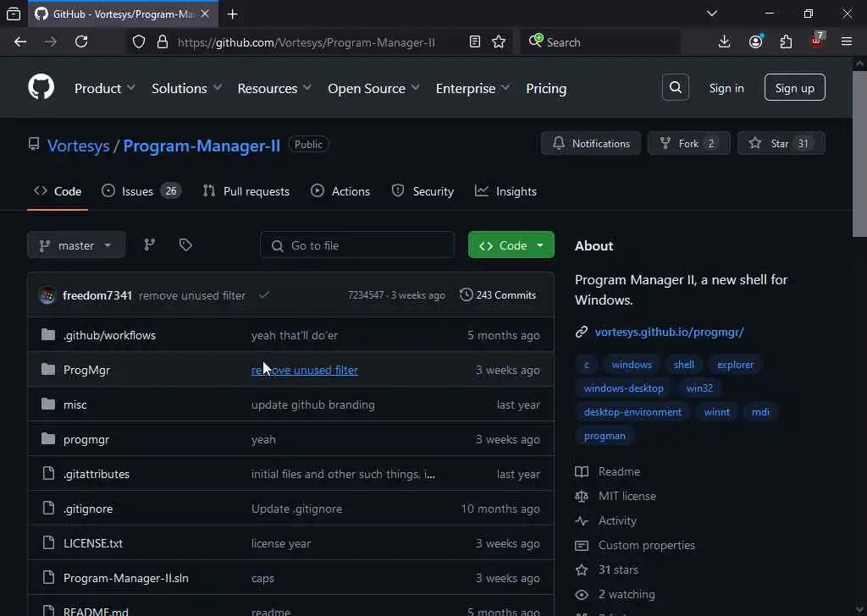Click the Sign up button

point(794,87)
